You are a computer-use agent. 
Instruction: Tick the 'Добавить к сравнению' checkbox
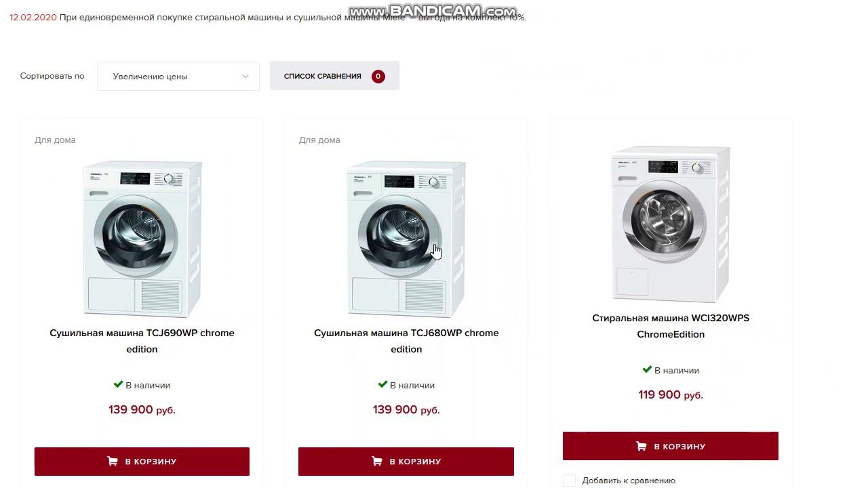click(x=570, y=481)
